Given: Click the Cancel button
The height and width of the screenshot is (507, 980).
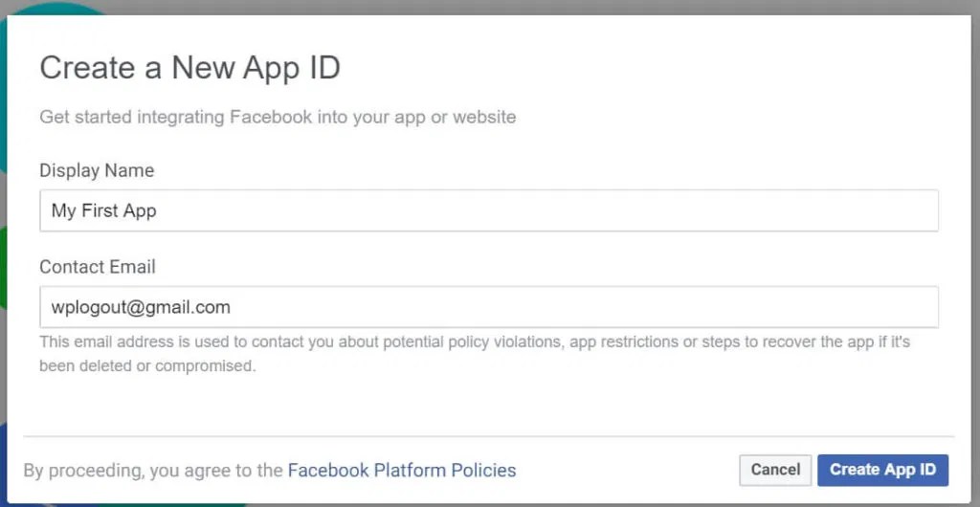Looking at the screenshot, I should pyautogui.click(x=775, y=470).
